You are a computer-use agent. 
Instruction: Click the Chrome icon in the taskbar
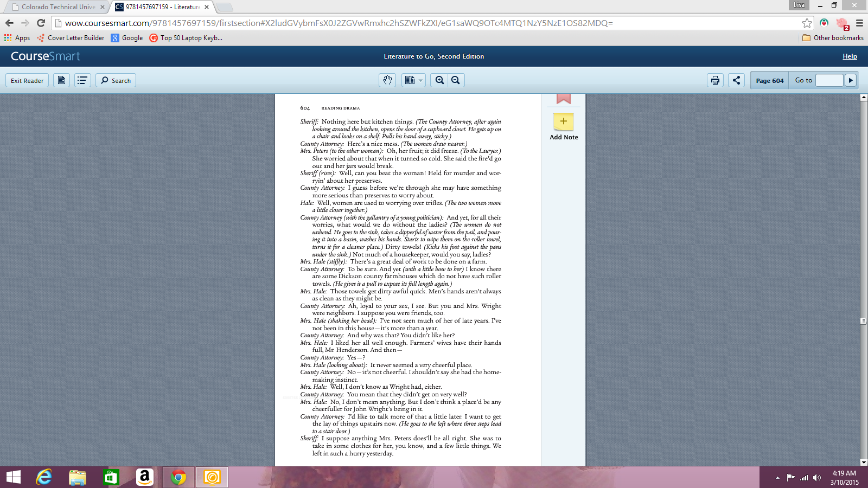pyautogui.click(x=178, y=477)
